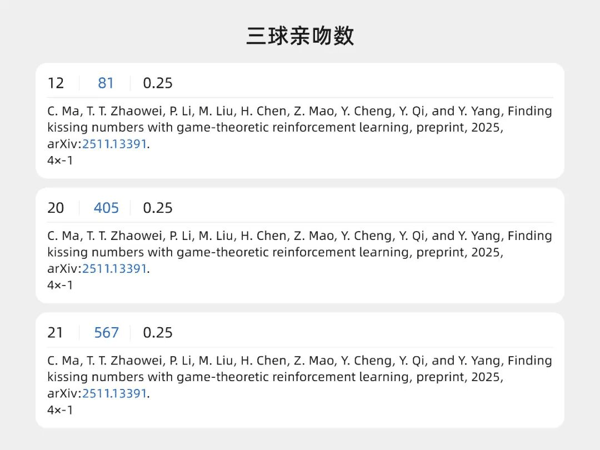
Task: Click the page heading 三球亲吻数
Action: click(x=300, y=36)
